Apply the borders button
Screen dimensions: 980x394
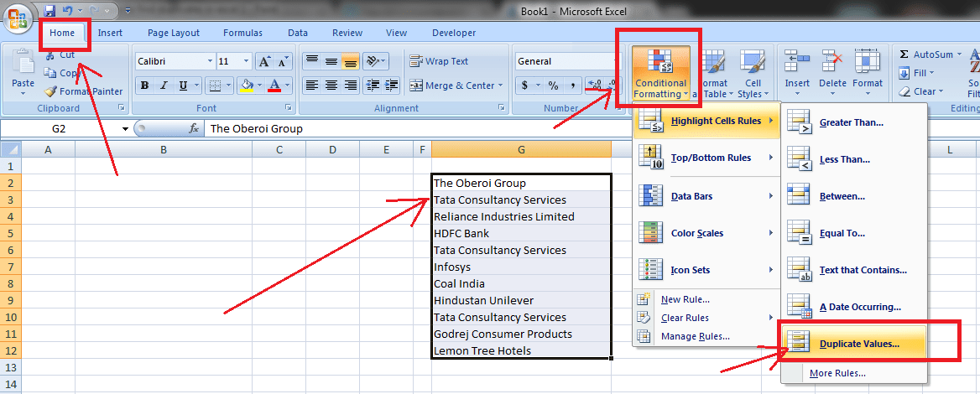pyautogui.click(x=215, y=86)
